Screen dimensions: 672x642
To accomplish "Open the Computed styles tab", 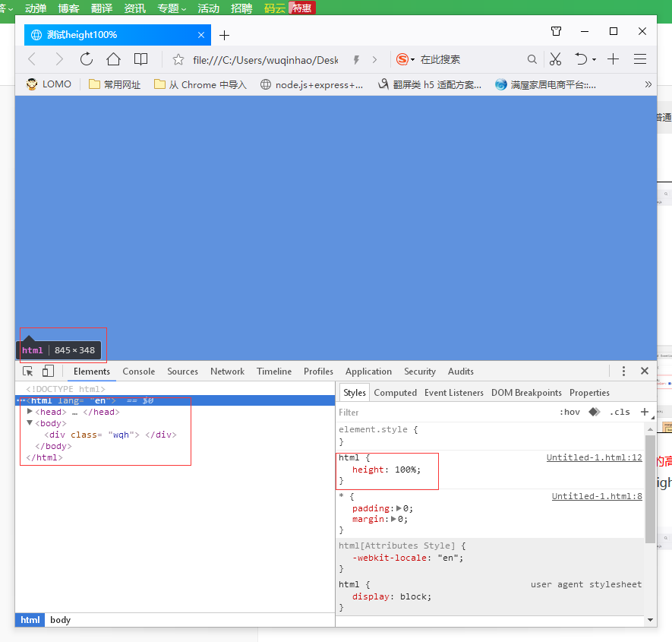I will point(395,393).
